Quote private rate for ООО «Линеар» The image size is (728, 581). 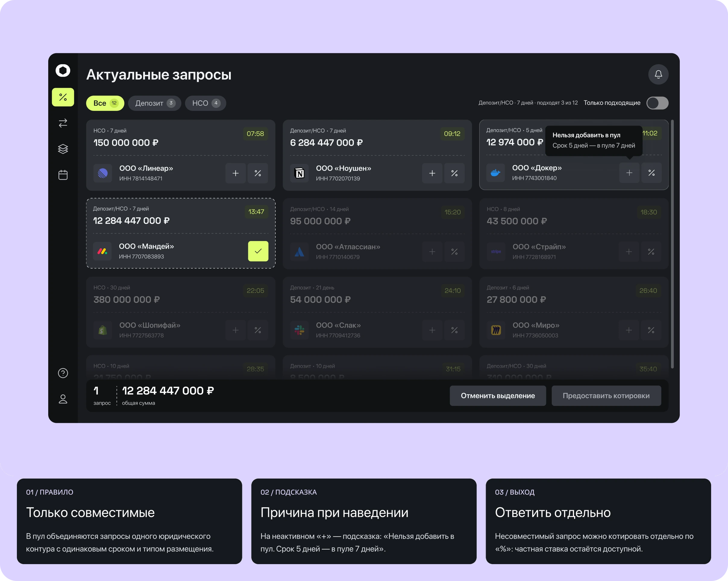click(x=258, y=173)
